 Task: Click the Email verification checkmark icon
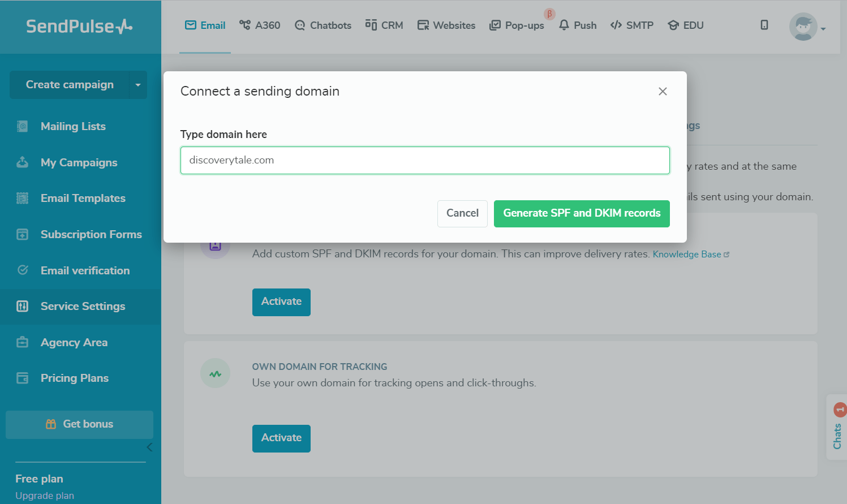click(23, 270)
